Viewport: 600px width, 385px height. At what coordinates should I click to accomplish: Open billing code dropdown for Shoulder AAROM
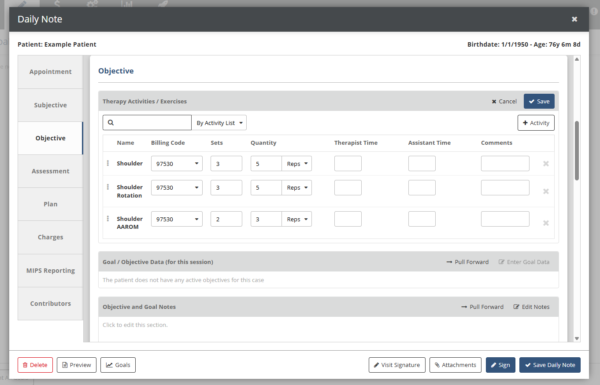(177, 219)
